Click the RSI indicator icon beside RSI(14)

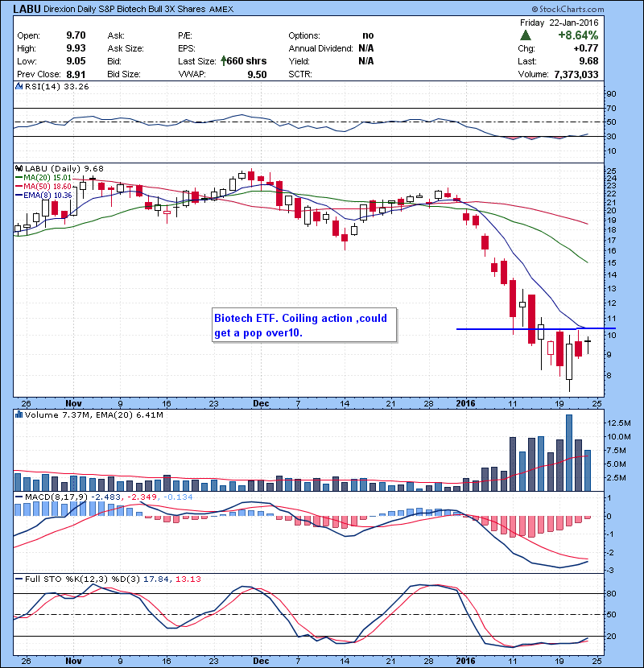(x=19, y=86)
